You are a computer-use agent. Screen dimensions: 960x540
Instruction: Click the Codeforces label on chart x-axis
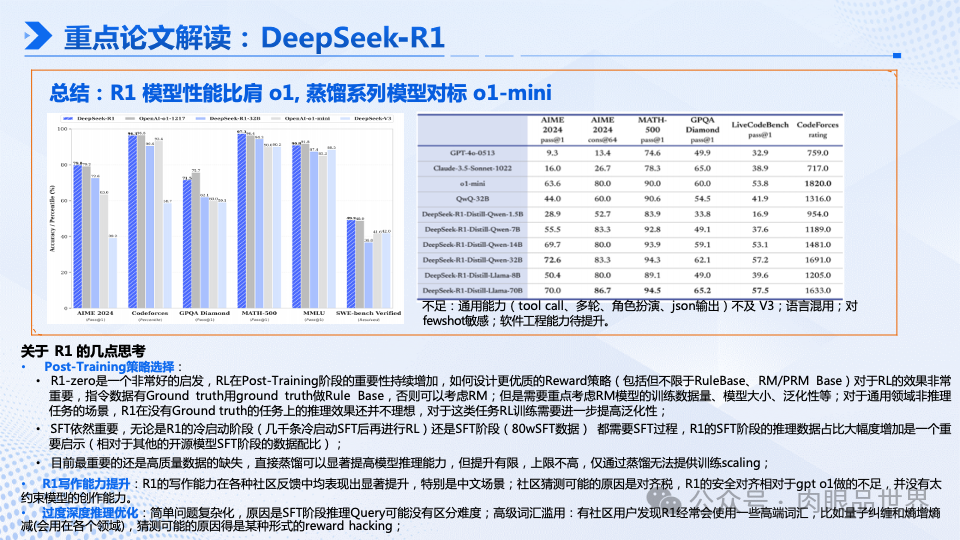coord(150,315)
